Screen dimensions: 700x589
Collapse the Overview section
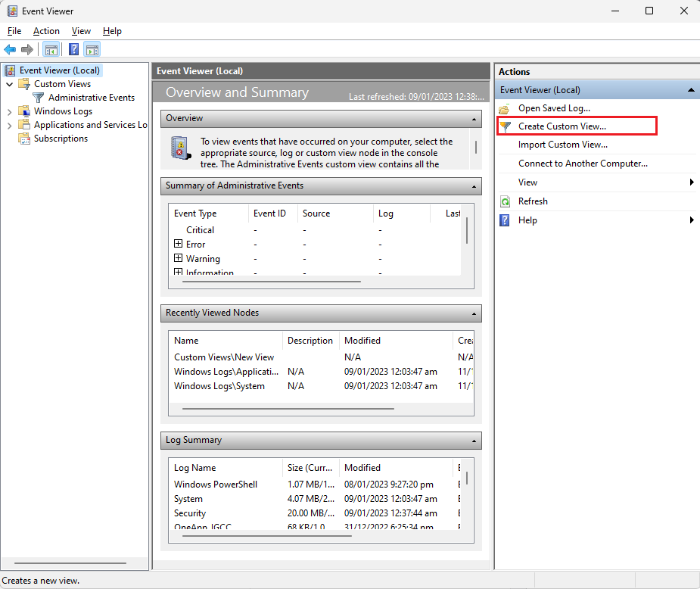click(x=475, y=119)
